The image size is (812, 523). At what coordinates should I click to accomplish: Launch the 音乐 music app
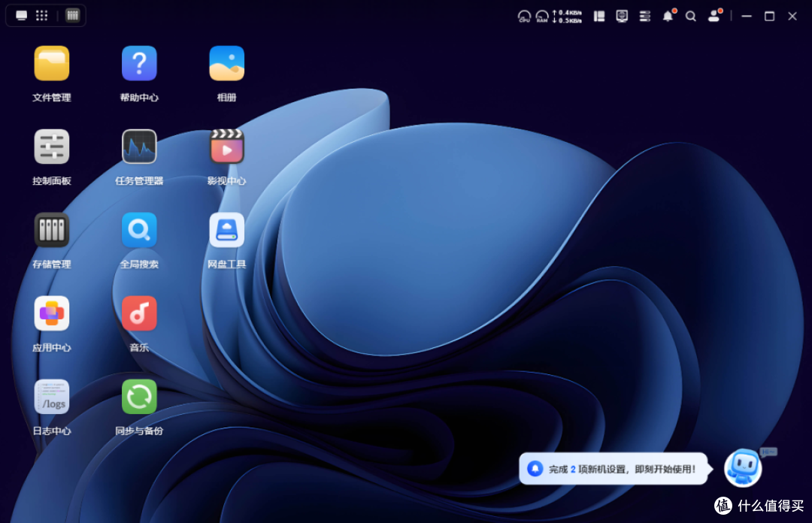139,314
